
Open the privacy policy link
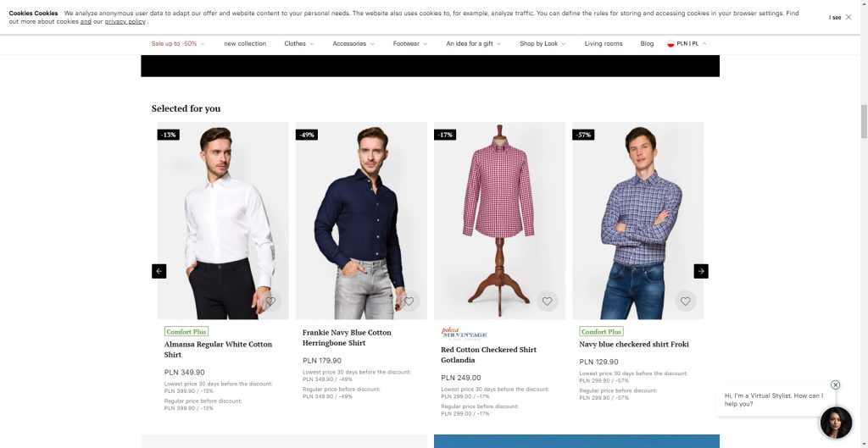click(125, 21)
